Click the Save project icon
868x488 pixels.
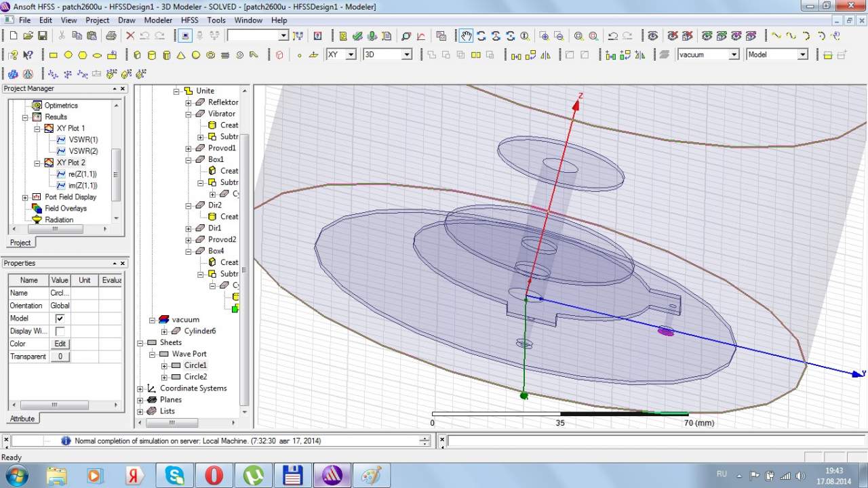(x=43, y=36)
